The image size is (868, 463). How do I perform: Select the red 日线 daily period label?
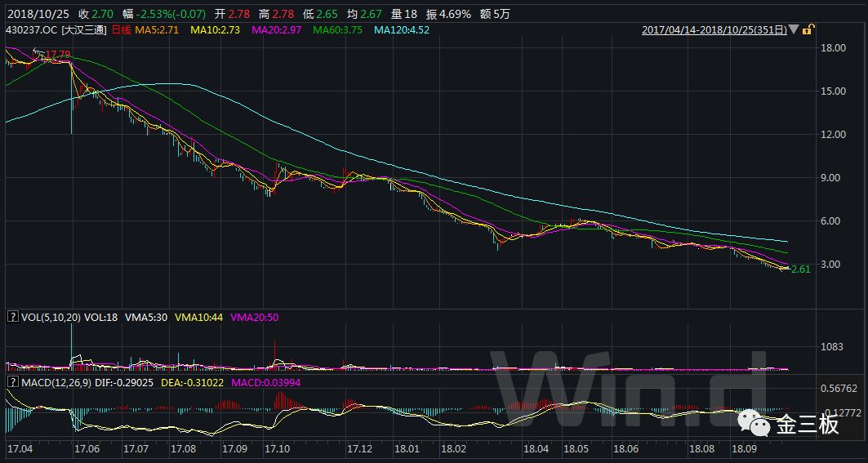121,29
